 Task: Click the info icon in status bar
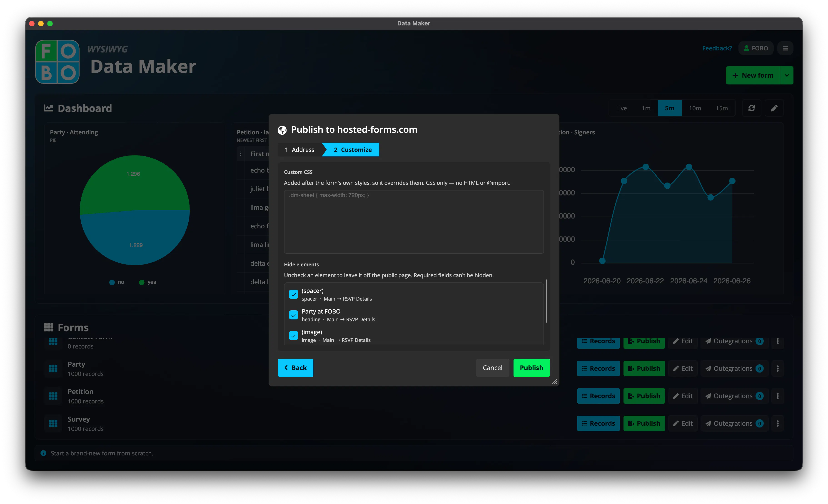43,453
